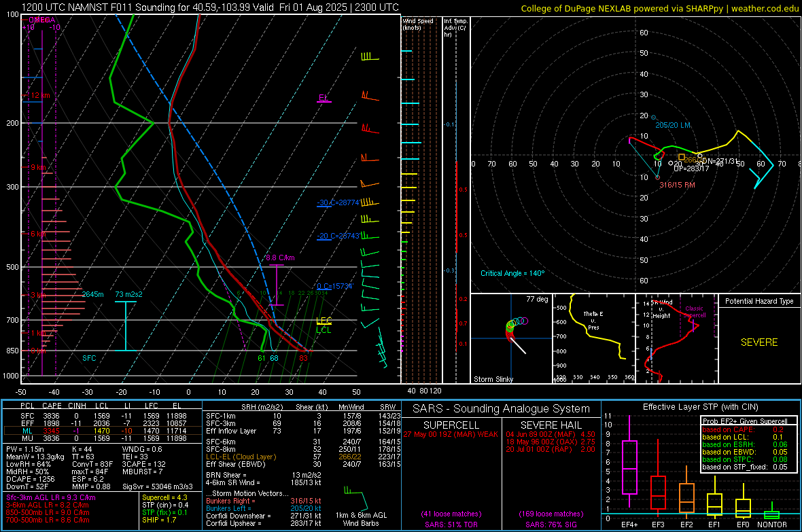The image size is (802, 532).
Task: Click the Sfc-3km AGL LR = 9.3 C/km text
Action: [x=51, y=497]
